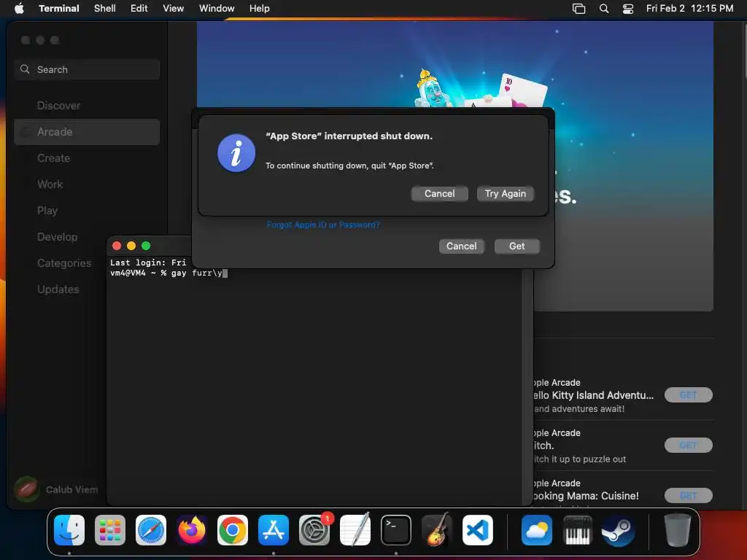Click the magnifier icon in App Store search
This screenshot has width=747, height=560.
25,69
